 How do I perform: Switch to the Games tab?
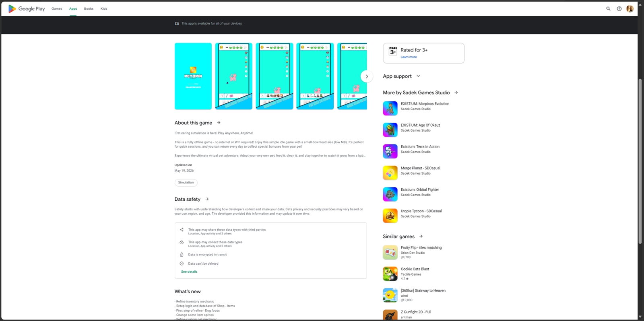57,9
